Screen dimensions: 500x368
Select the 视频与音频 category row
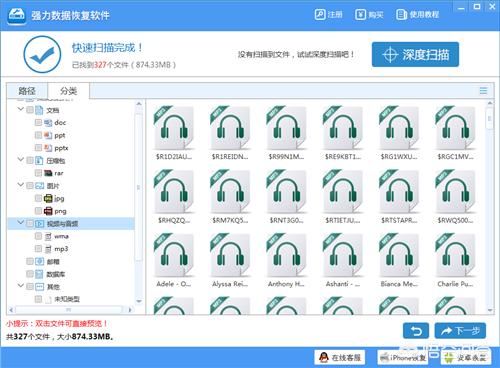pos(71,224)
